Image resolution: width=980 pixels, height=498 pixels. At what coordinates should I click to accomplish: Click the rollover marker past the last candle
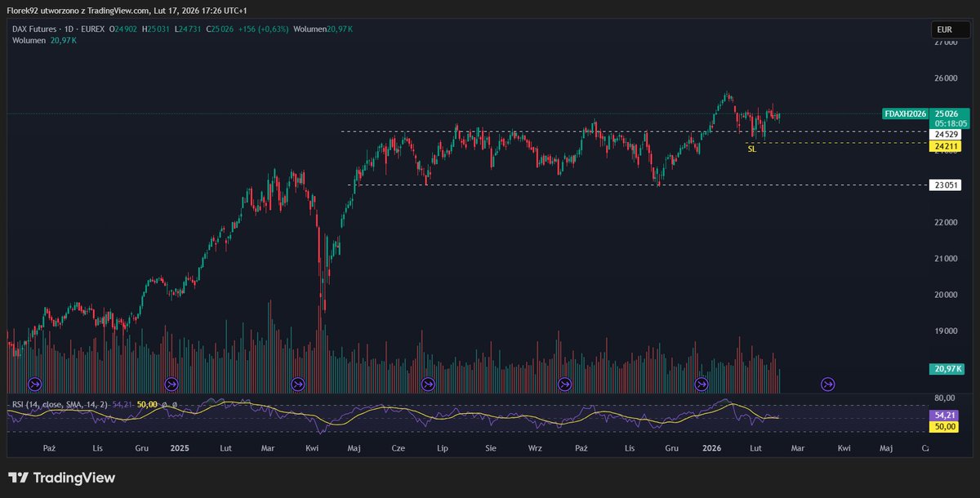(828, 383)
